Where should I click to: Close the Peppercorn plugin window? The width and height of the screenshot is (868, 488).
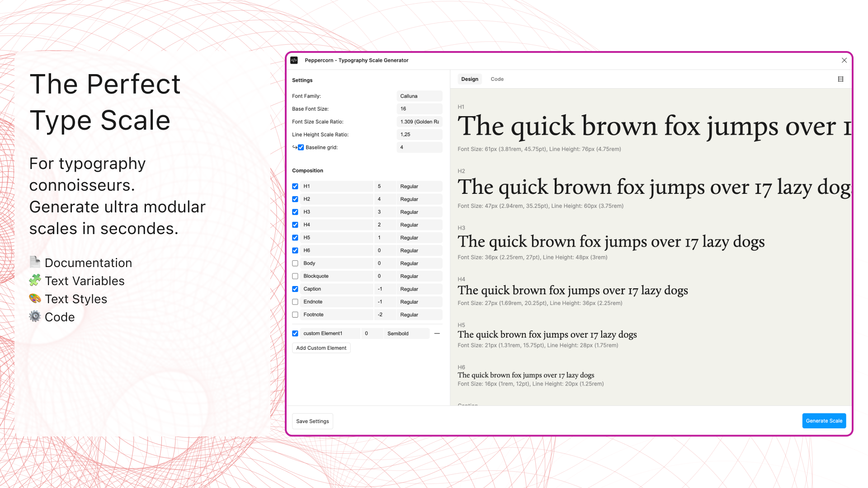click(x=844, y=60)
